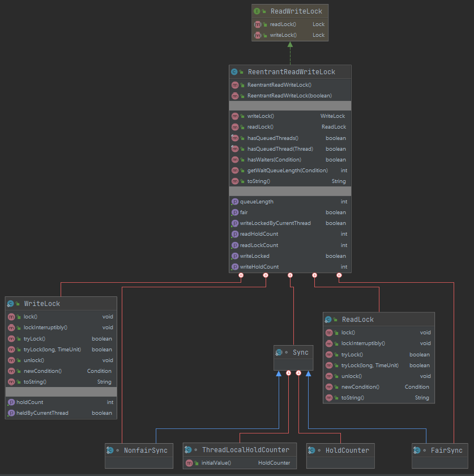
Task: Select the FairSync node title
Action: click(x=447, y=450)
